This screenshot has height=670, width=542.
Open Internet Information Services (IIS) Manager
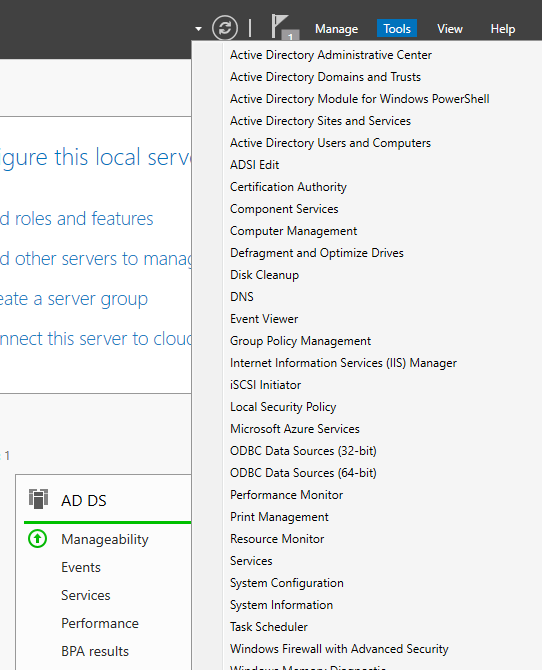pyautogui.click(x=343, y=363)
